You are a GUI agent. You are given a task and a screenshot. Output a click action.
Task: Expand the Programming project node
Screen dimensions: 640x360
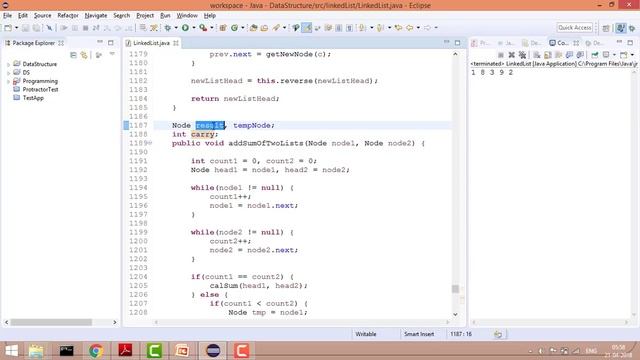[x=8, y=81]
